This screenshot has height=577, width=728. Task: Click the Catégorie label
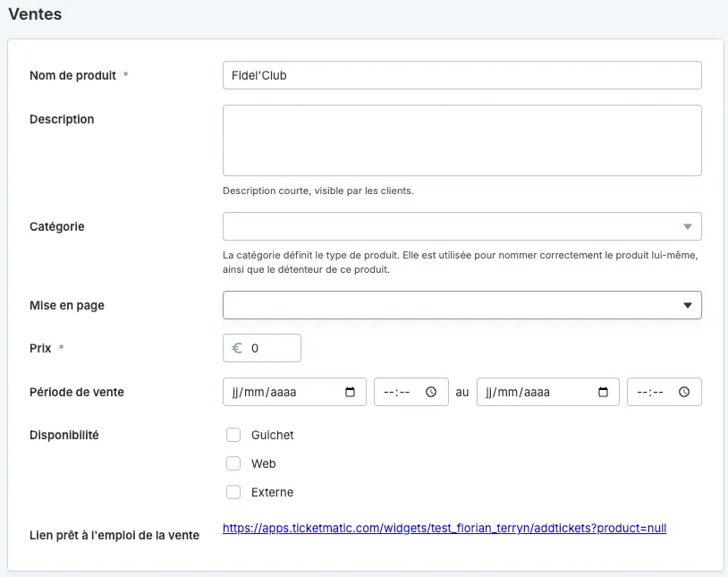click(x=57, y=226)
